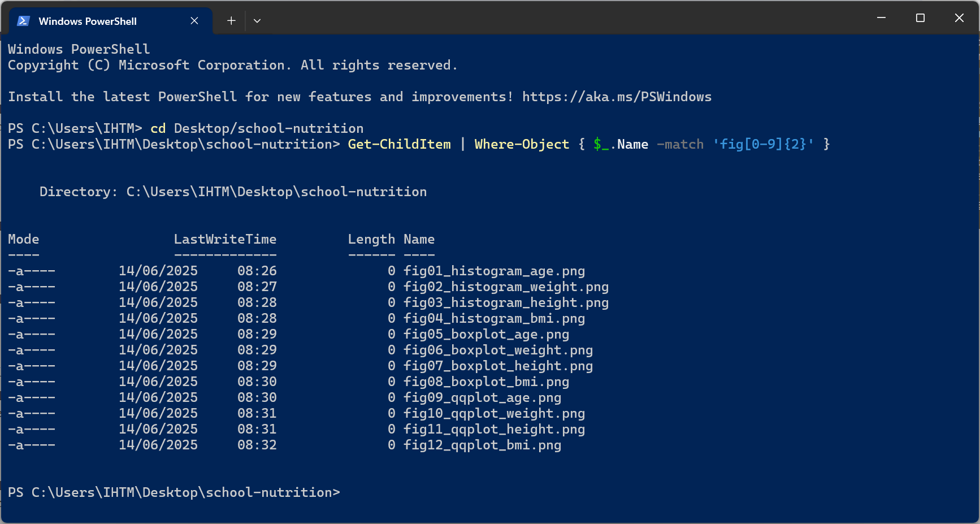
Task: Expand the new tab profile dropdown
Action: pos(257,21)
